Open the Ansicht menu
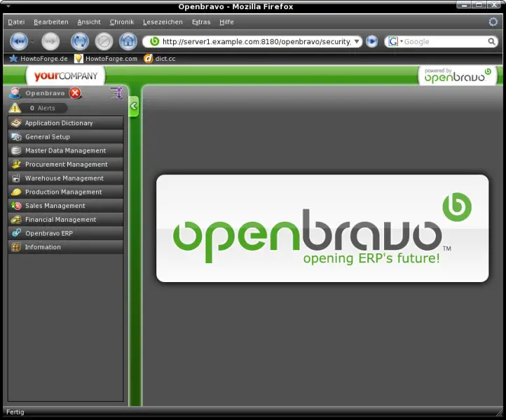 point(89,22)
